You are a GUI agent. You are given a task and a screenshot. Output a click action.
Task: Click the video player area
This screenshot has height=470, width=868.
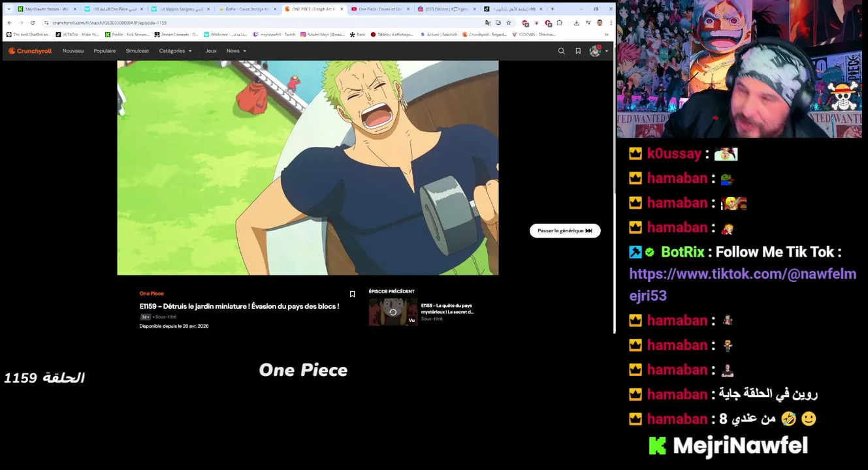pos(308,168)
